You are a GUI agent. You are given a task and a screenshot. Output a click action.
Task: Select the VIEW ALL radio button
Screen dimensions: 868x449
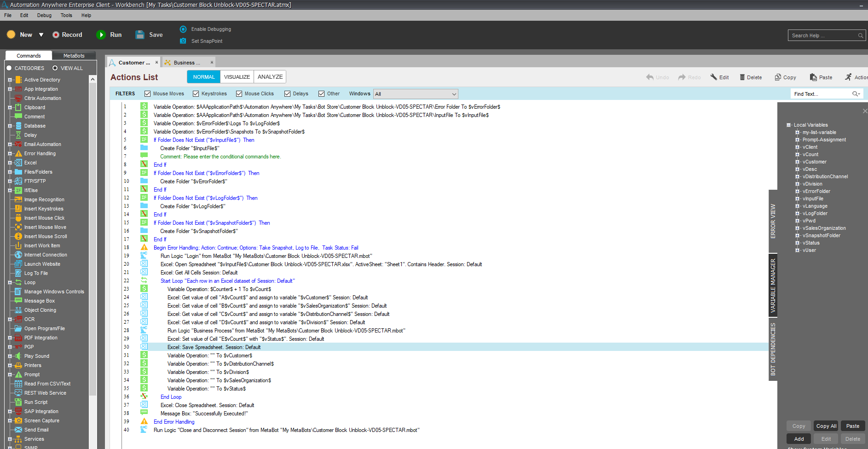click(x=55, y=68)
